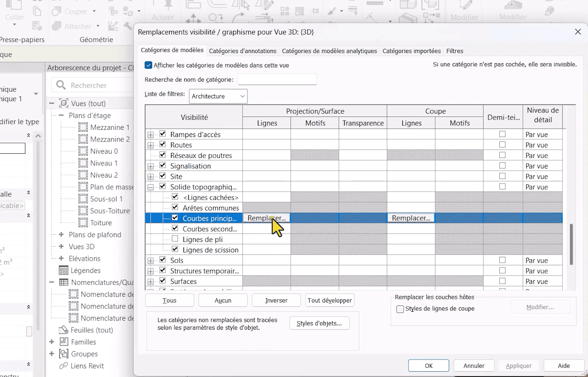Click the Feuilles (tout) sheets icon
Viewport: 588px width, 377px height.
click(63, 330)
